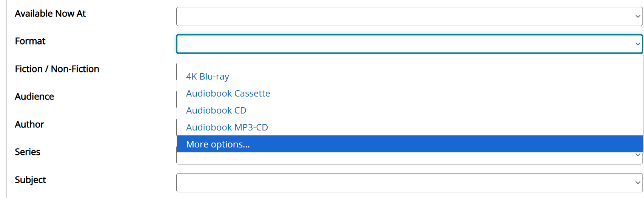Choose 4K Blu-ray from the Format list
Image resolution: width=644 pixels, height=198 pixels.
point(208,77)
